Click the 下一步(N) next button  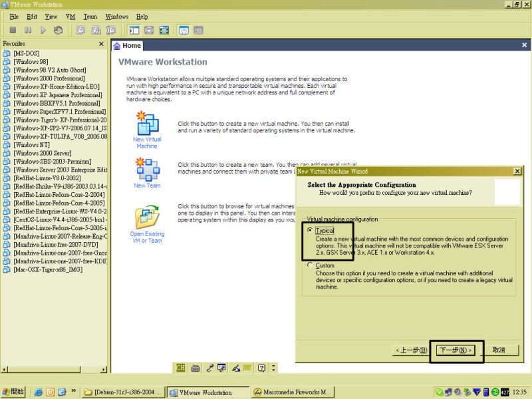tap(456, 350)
